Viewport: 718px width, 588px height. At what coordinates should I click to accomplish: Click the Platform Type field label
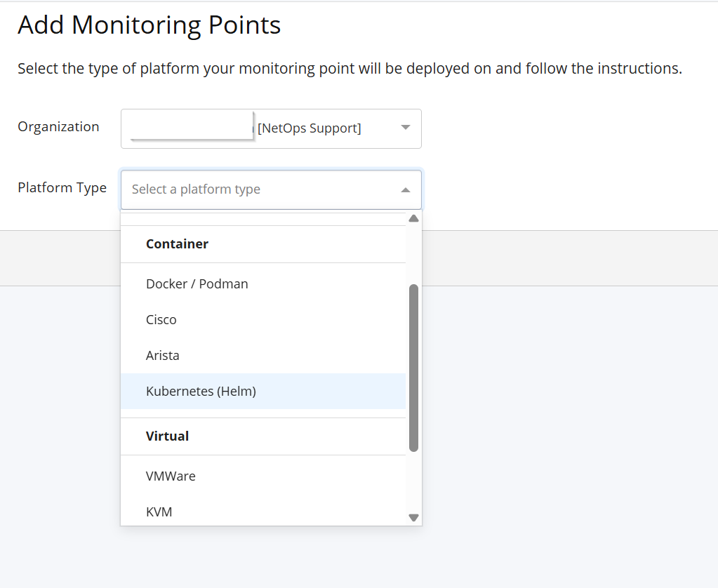[x=62, y=188]
